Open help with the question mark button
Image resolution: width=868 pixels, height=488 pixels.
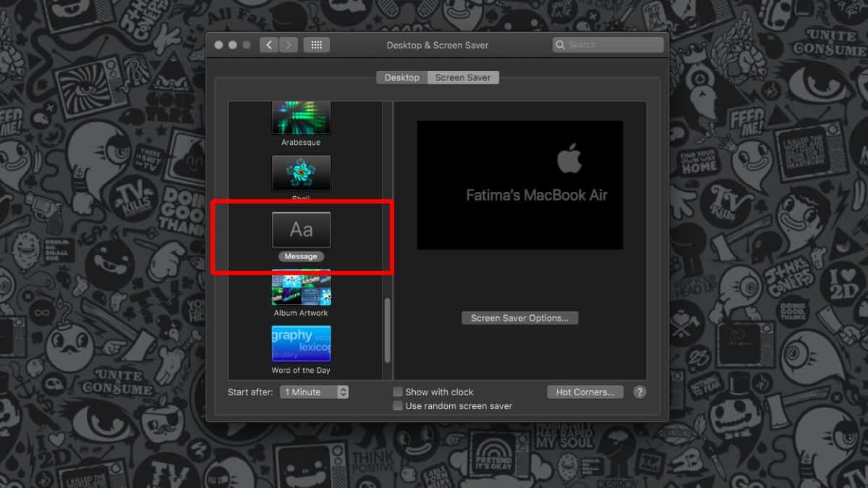pos(639,392)
